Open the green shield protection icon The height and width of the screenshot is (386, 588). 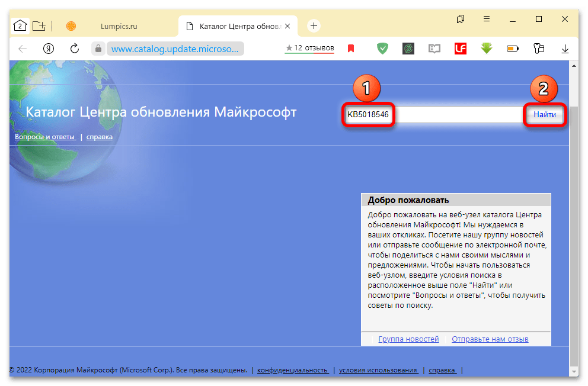[x=382, y=49]
